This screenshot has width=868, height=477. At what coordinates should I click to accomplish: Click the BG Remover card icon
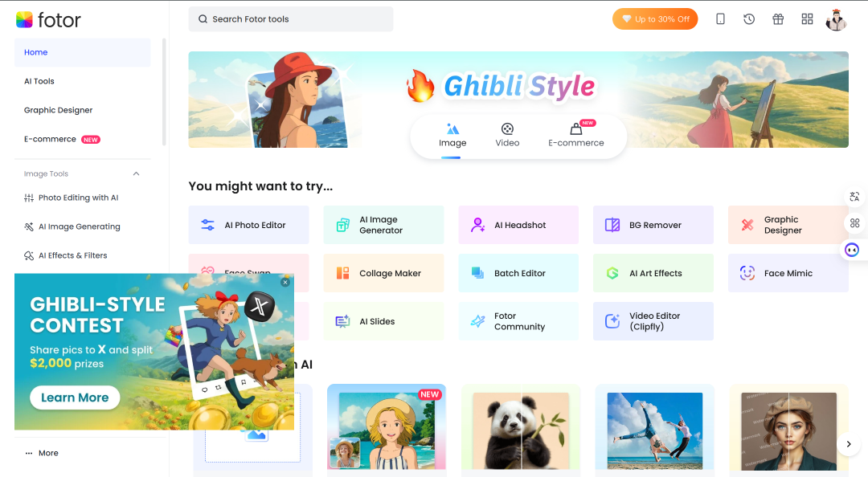coord(612,225)
